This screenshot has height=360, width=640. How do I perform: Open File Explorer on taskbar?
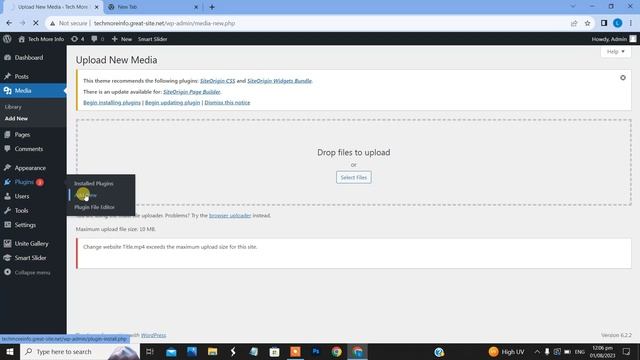coord(212,351)
